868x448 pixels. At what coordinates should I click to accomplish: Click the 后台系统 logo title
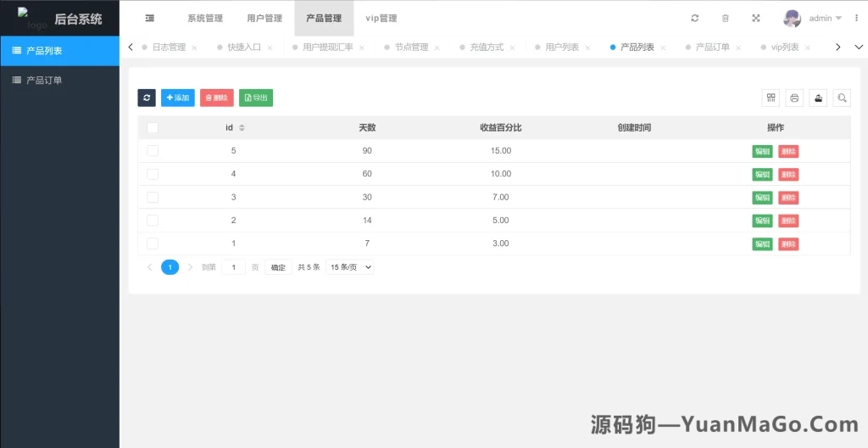point(78,20)
